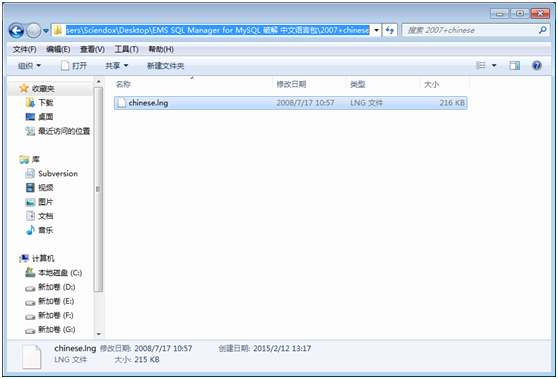Open the 音乐 library
The width and height of the screenshot is (558, 379).
[46, 230]
